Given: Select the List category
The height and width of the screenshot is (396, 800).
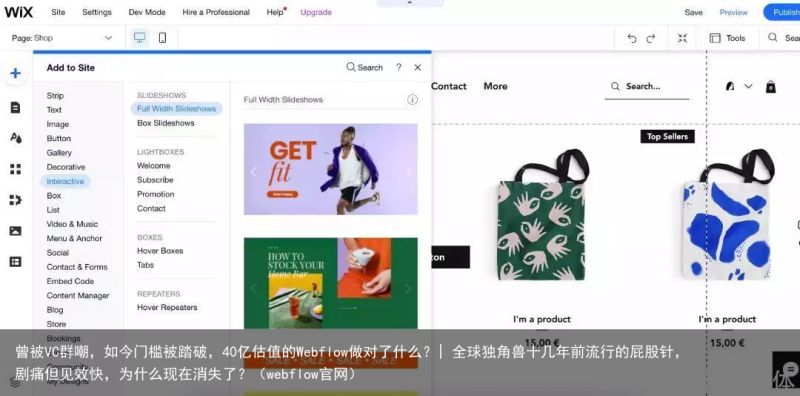Looking at the screenshot, I should pyautogui.click(x=53, y=210).
